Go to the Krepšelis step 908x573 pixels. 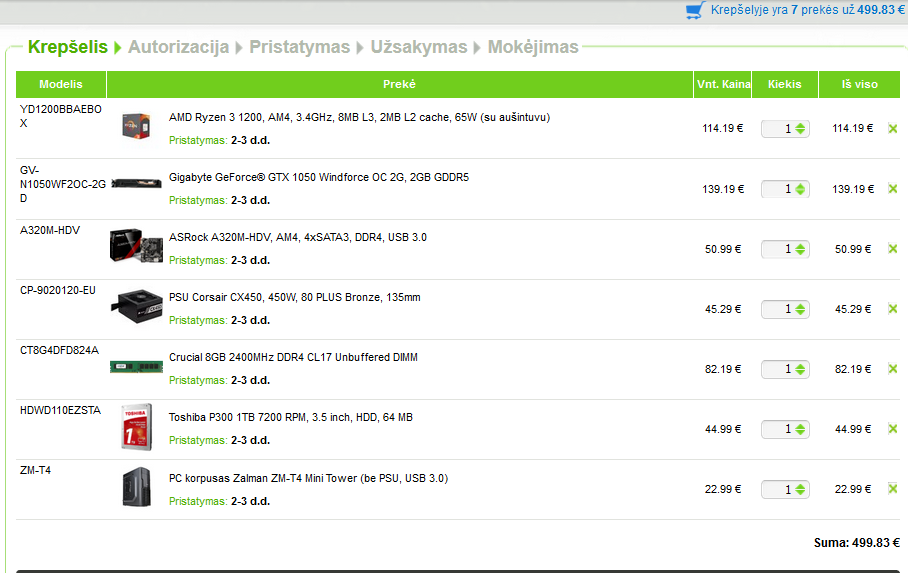(x=68, y=47)
